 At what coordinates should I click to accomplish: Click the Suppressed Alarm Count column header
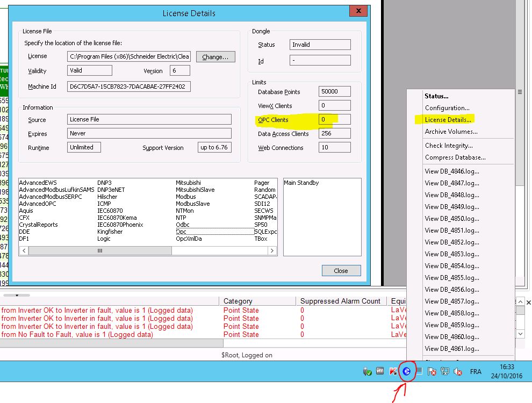click(340, 301)
